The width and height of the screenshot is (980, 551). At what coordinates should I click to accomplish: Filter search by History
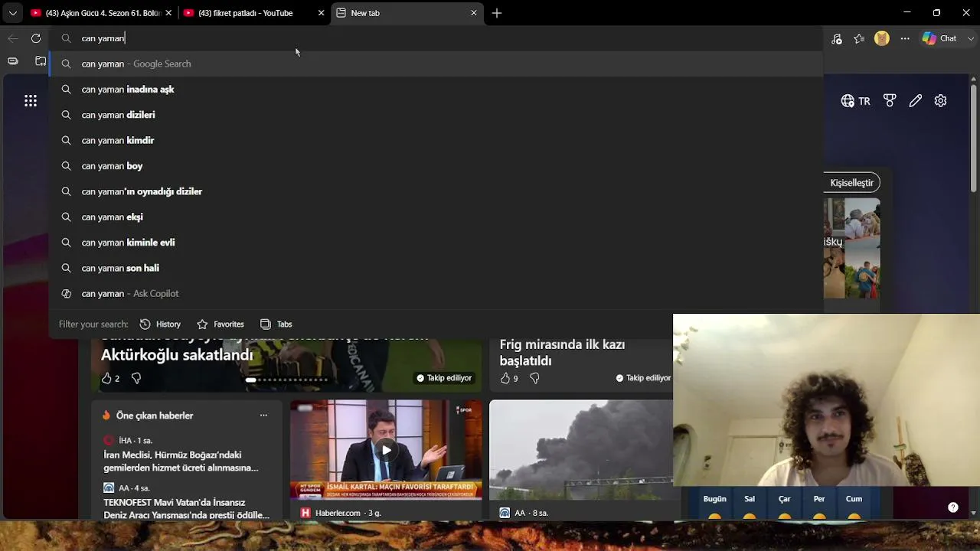(160, 324)
